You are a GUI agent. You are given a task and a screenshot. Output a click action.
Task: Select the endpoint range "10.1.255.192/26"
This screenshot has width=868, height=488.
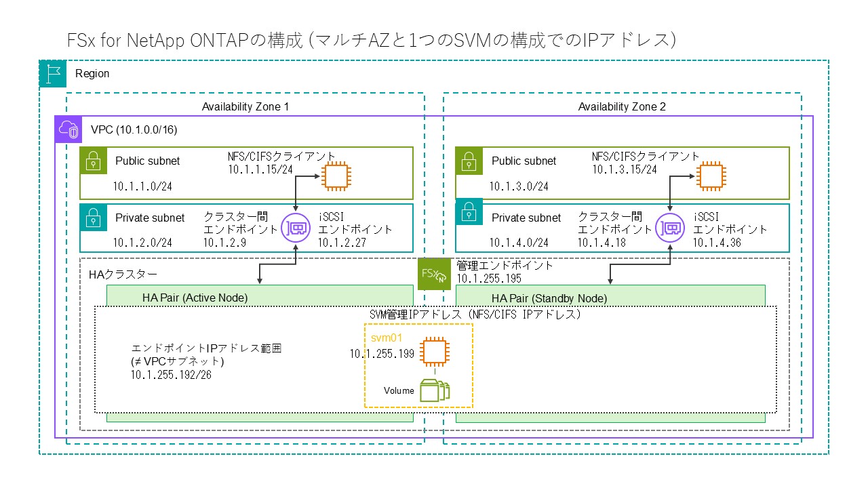[x=171, y=375]
